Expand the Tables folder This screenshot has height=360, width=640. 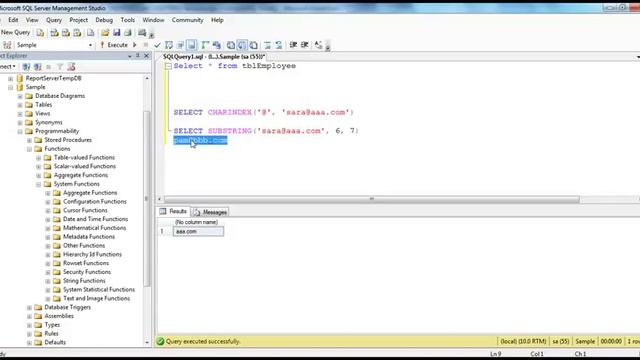[x=20, y=105]
